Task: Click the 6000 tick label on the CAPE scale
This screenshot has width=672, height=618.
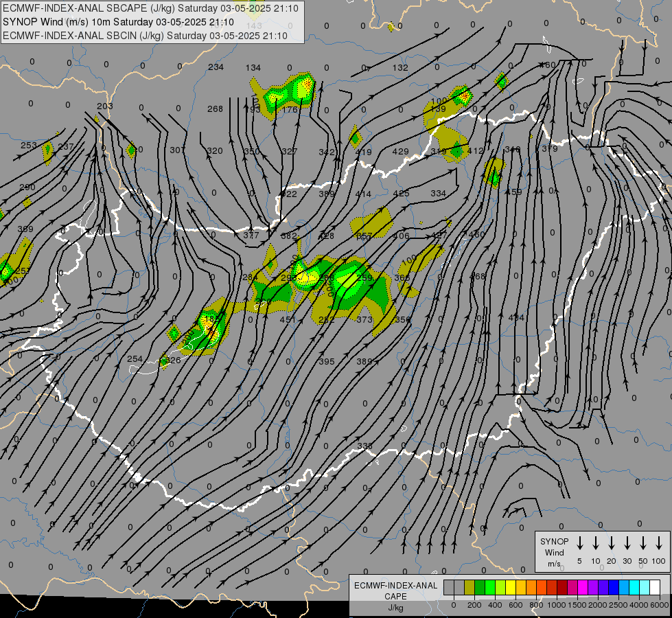Action: pos(659,605)
